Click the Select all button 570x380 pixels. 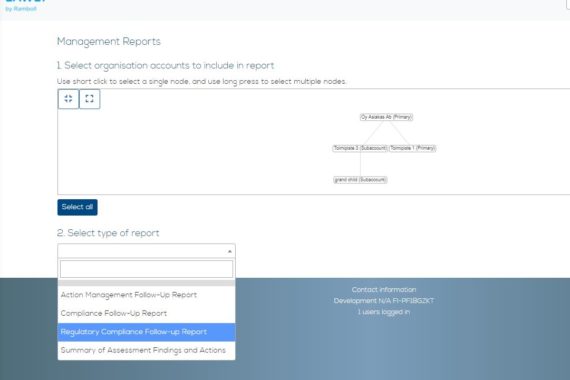pos(77,207)
